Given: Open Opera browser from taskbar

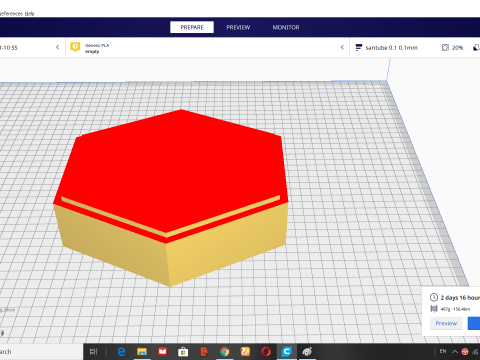Looking at the screenshot, I should (x=266, y=352).
